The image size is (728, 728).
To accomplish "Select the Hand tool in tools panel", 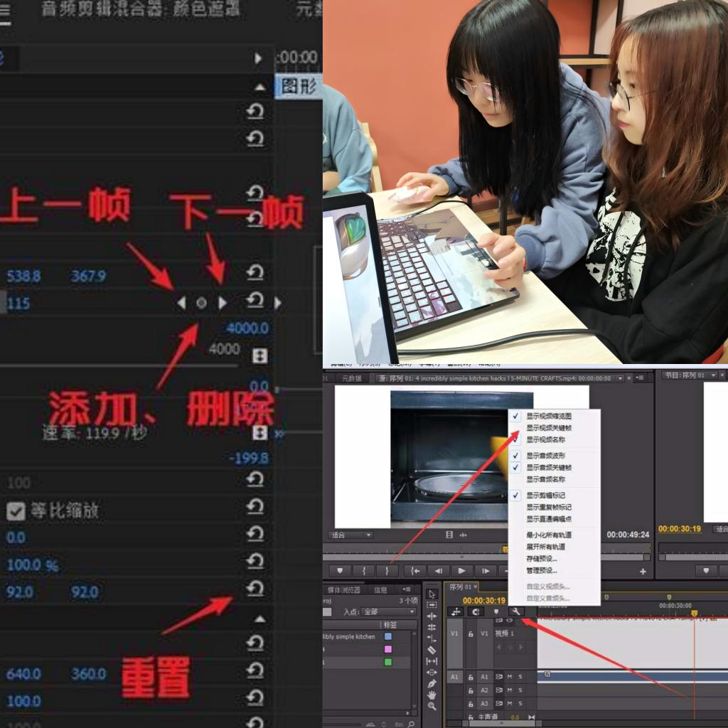I will click(432, 695).
